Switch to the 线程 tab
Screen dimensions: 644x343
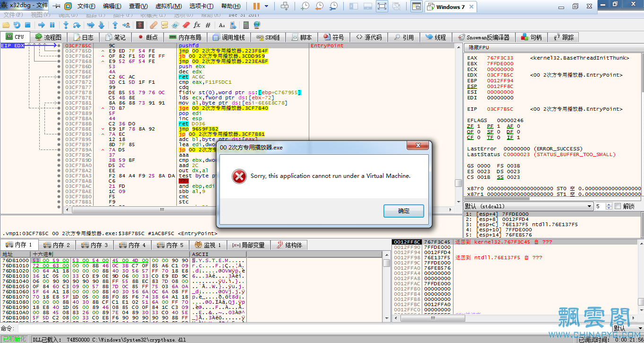(x=436, y=37)
